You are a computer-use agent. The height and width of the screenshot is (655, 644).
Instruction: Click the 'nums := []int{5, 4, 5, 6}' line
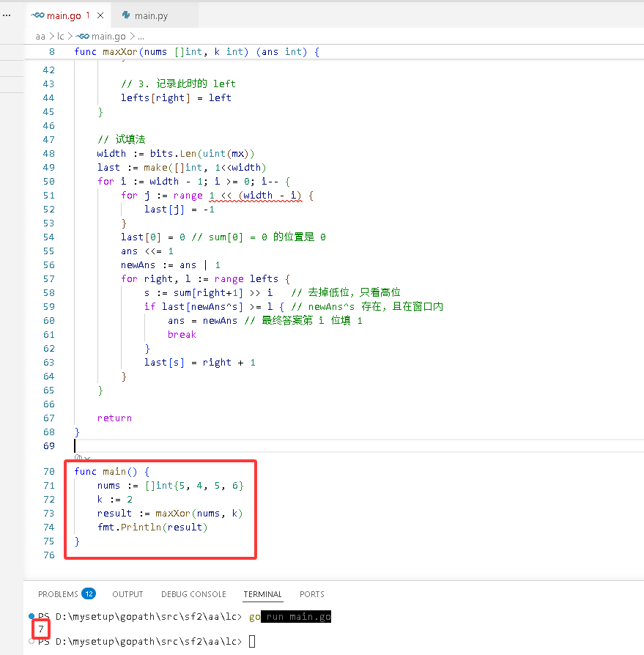pos(171,486)
